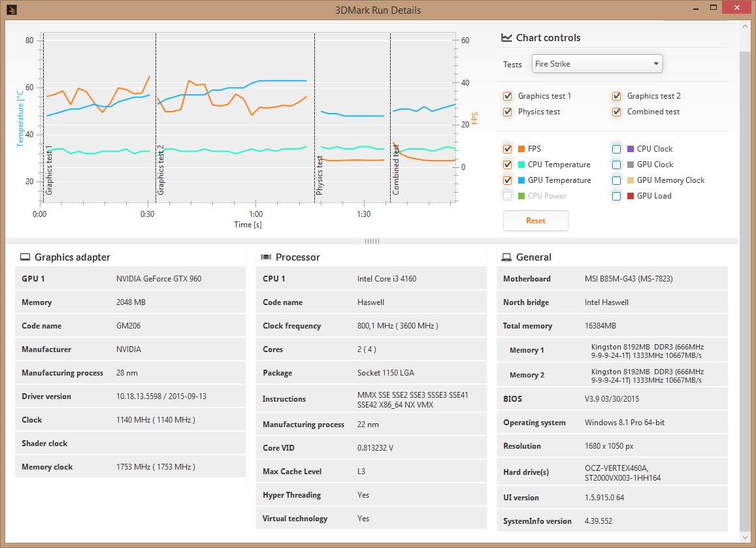This screenshot has height=548, width=756.
Task: Click the Graphics test 2 chart marker
Action: [161, 170]
